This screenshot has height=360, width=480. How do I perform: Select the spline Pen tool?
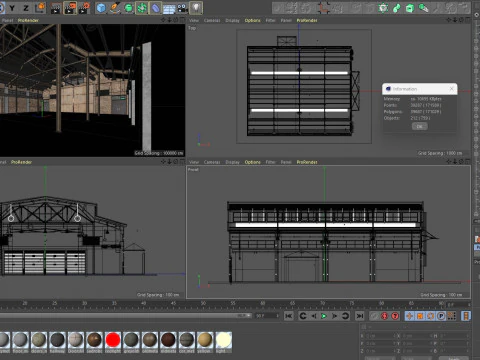pyautogui.click(x=115, y=8)
